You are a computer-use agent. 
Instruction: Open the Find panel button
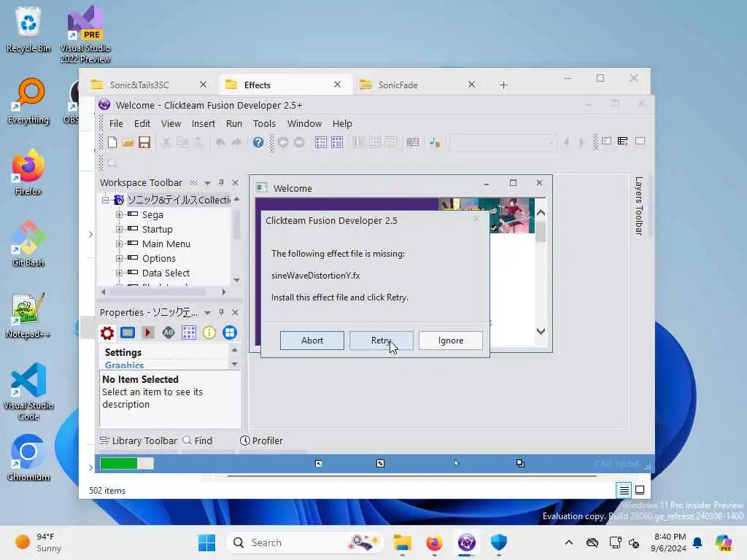[198, 441]
